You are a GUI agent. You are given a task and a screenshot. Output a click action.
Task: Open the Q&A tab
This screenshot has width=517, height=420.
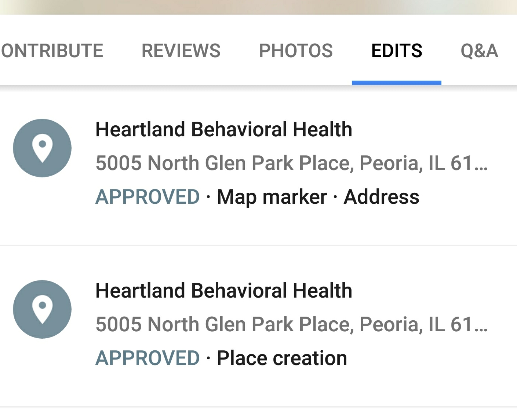pos(479,51)
